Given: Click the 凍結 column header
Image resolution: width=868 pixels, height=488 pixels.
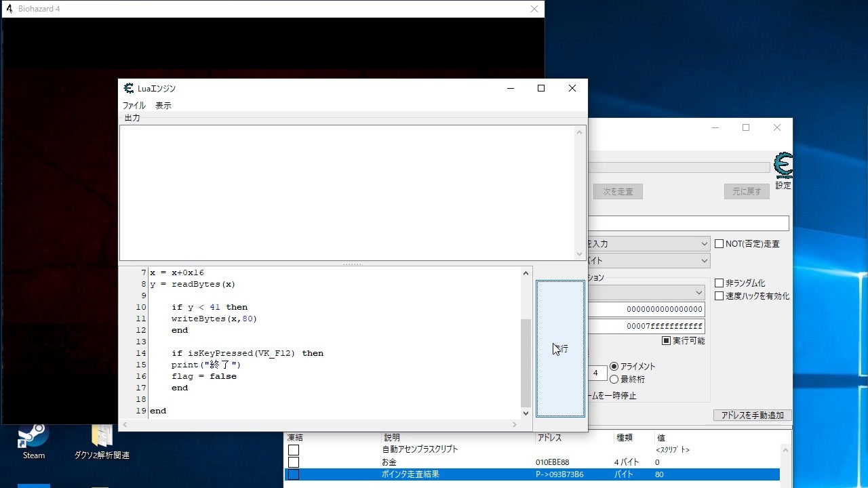Looking at the screenshot, I should click(x=295, y=438).
